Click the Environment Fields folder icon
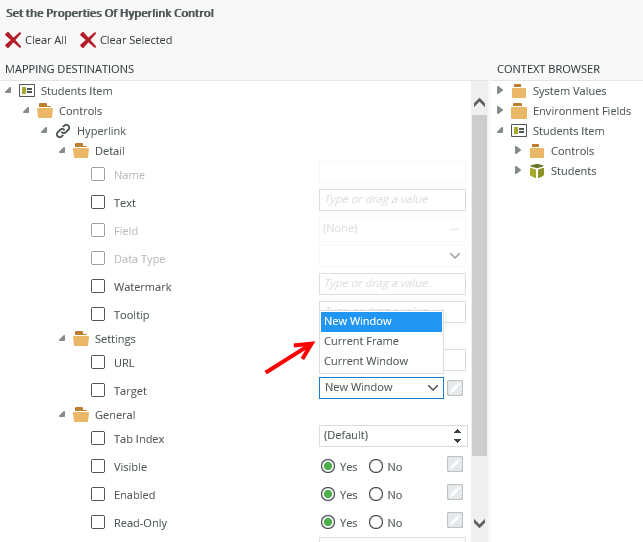The image size is (643, 542). coord(519,111)
